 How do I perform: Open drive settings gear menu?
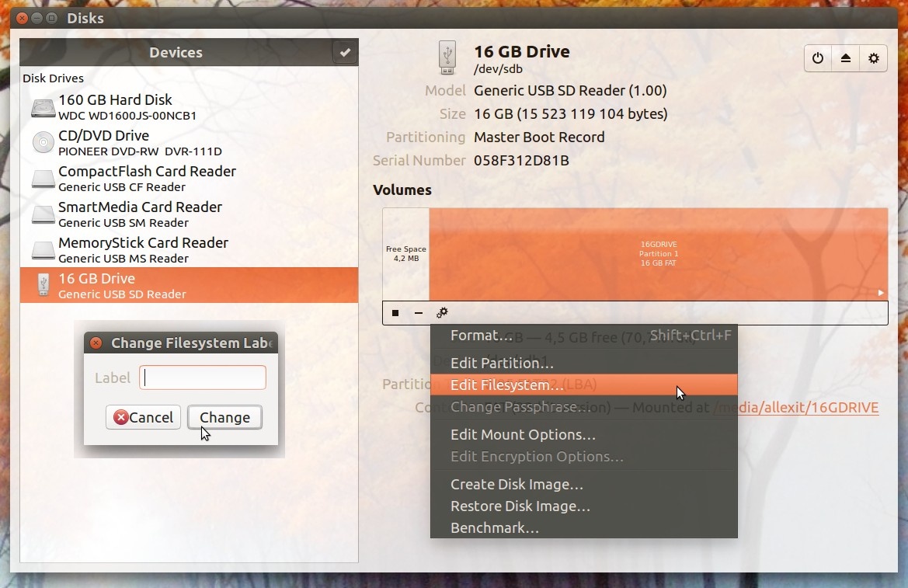pyautogui.click(x=873, y=58)
